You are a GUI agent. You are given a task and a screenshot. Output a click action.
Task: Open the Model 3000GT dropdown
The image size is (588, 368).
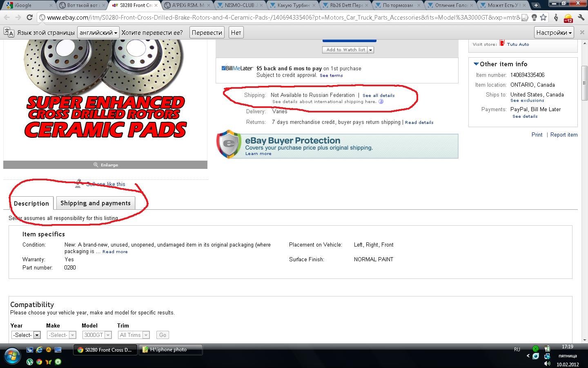(x=97, y=335)
